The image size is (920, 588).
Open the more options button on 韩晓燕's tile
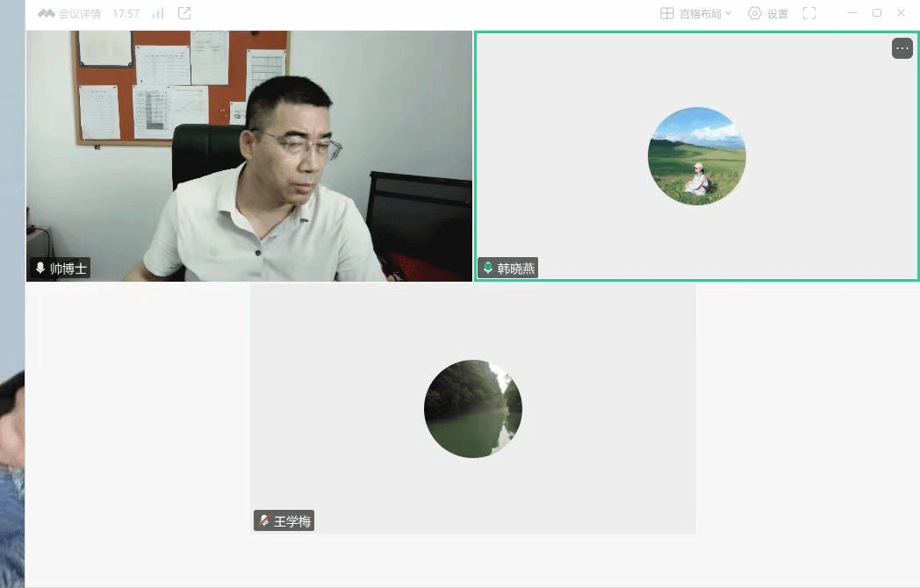pos(902,49)
